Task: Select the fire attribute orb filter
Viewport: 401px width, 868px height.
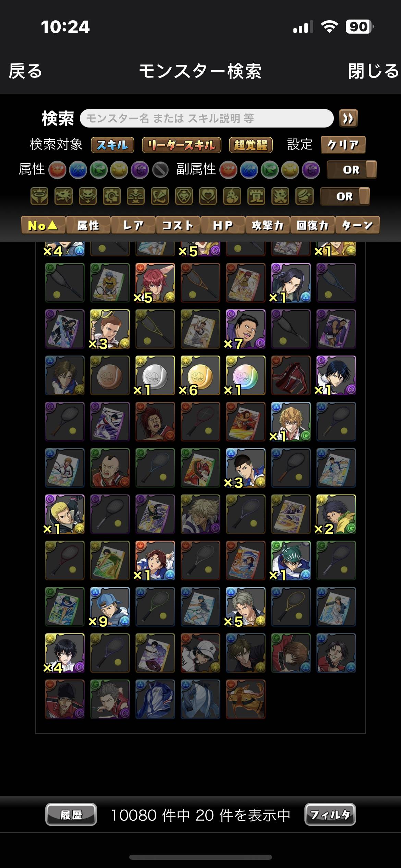Action: (x=57, y=170)
